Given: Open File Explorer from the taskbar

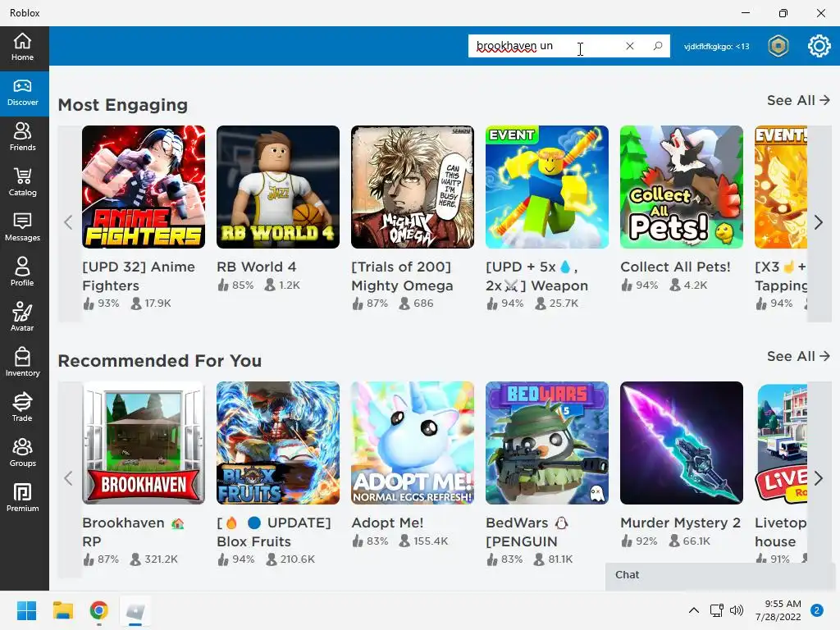Looking at the screenshot, I should pos(62,610).
